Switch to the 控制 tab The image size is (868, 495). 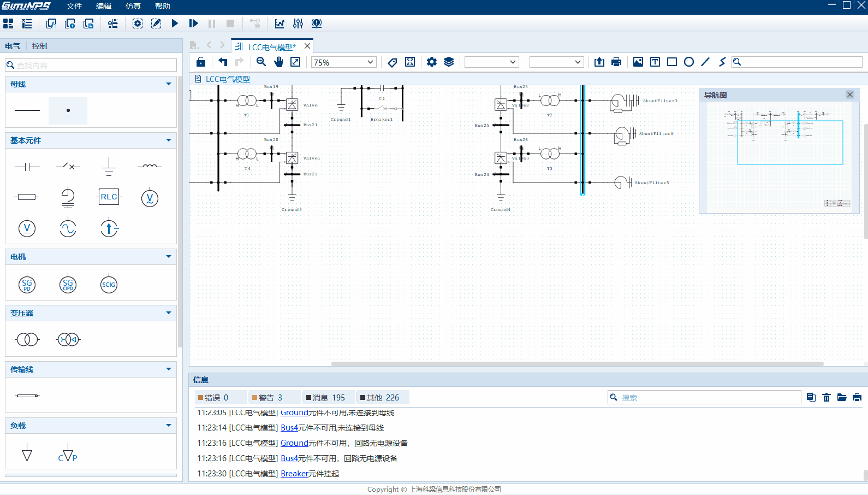[x=39, y=46]
